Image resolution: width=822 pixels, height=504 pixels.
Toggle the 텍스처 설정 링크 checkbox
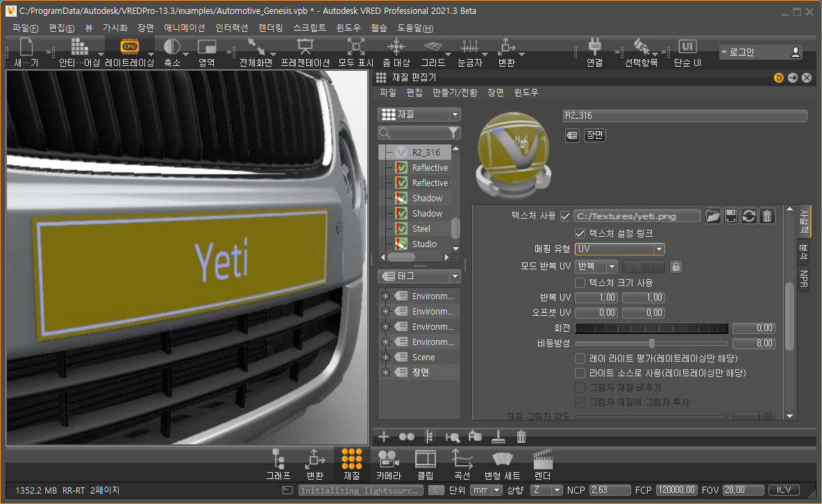pos(580,233)
